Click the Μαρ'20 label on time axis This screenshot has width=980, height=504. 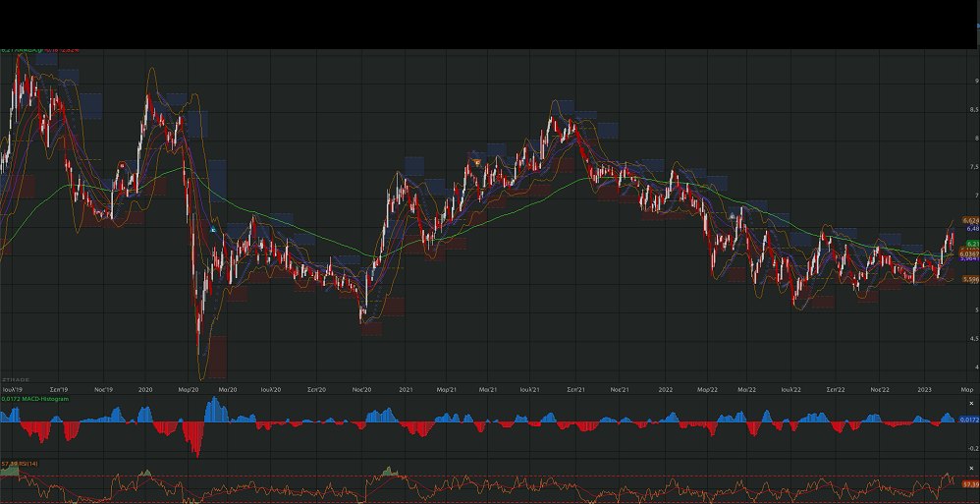pyautogui.click(x=189, y=390)
